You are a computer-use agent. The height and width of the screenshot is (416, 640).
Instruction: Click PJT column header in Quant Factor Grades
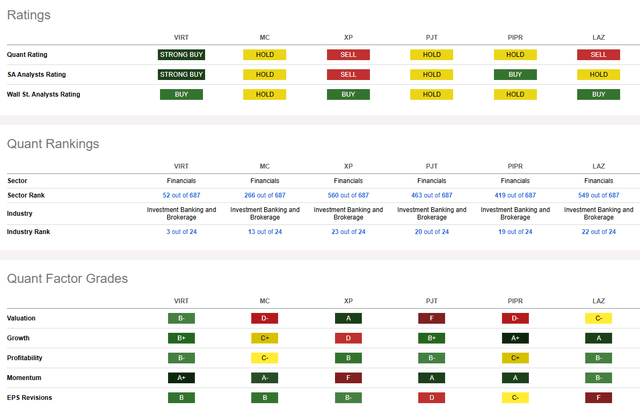click(x=431, y=301)
